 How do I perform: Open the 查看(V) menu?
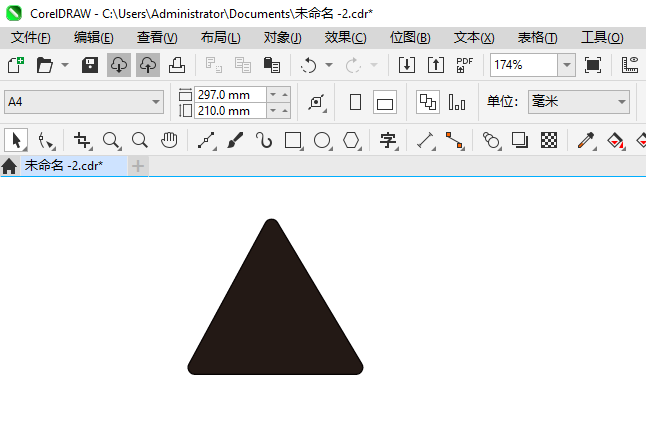(x=157, y=38)
